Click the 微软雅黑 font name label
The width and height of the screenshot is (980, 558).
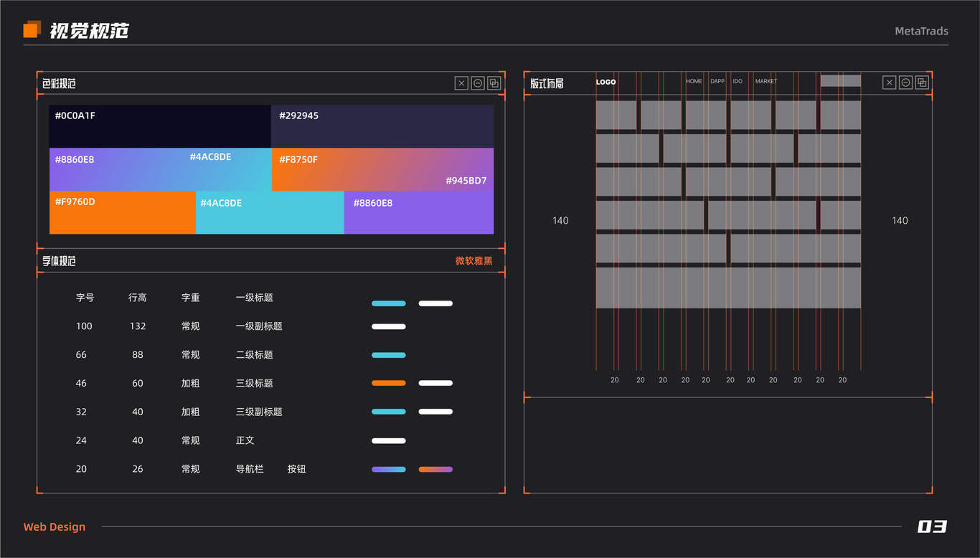(474, 261)
